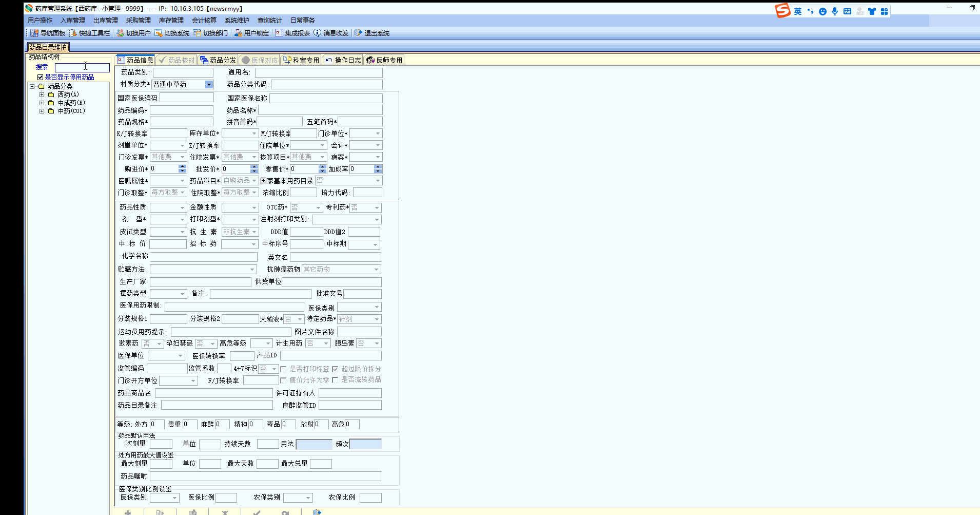980x515 pixels.
Task: Open the IME emoji panel
Action: tap(822, 11)
